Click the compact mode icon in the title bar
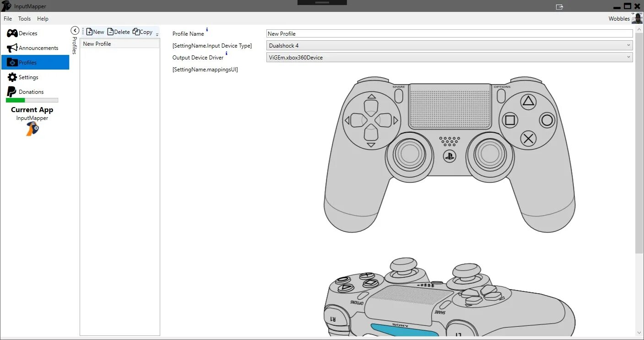 click(559, 6)
